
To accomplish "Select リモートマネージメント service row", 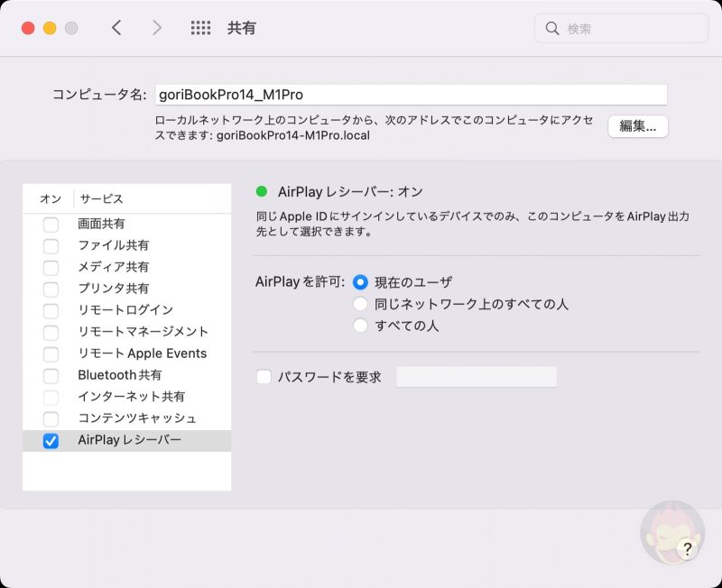I will [x=143, y=332].
